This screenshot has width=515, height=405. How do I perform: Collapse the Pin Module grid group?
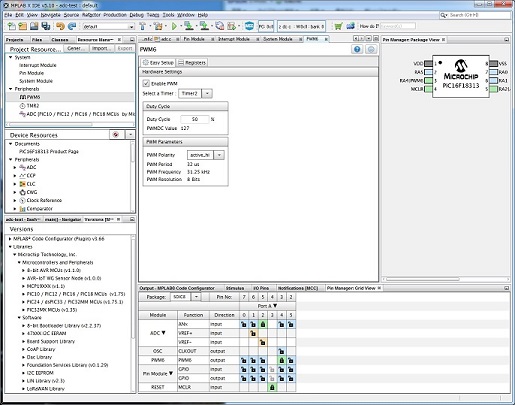pyautogui.click(x=171, y=373)
